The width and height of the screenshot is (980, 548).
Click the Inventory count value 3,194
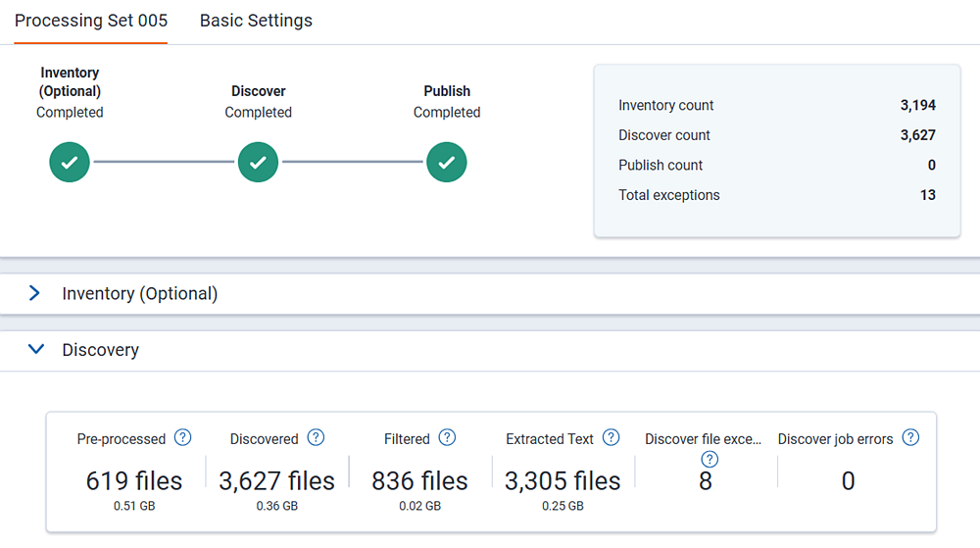click(x=917, y=105)
